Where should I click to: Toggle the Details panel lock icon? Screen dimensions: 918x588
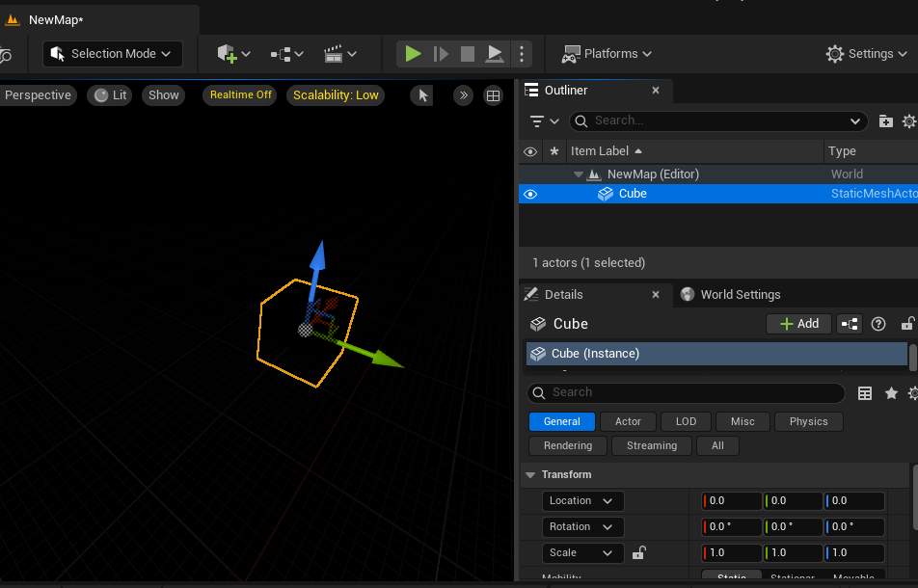point(906,324)
